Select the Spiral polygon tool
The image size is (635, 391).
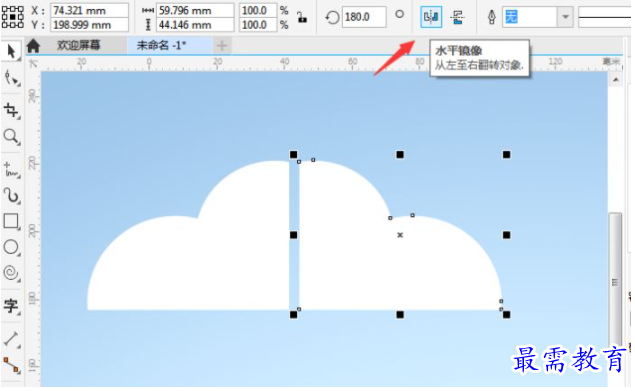tap(11, 272)
